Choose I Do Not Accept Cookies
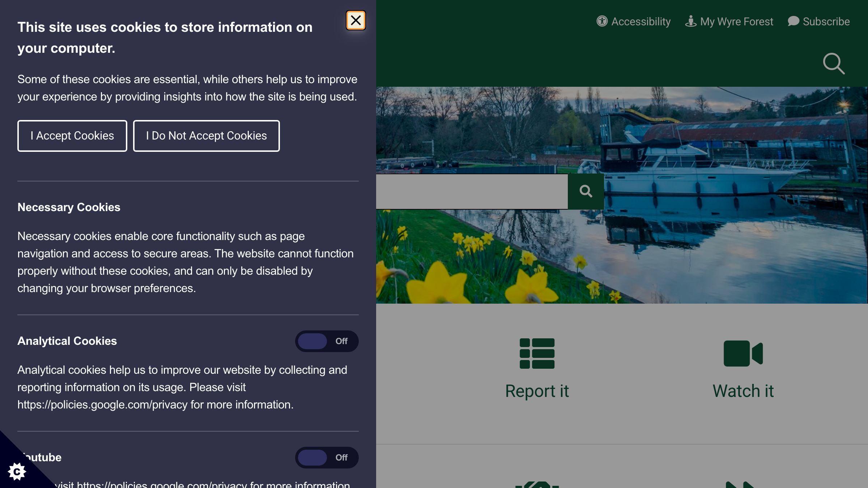Screen dimensions: 868x488 [x=206, y=136]
